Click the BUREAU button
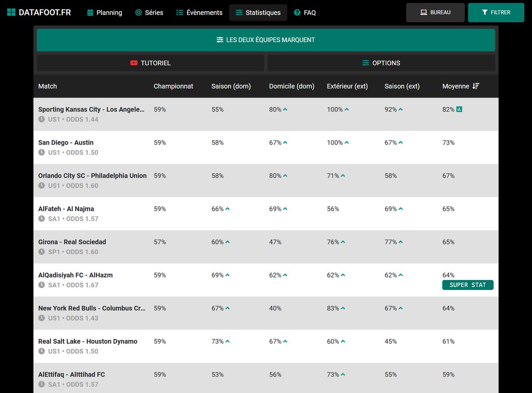 pyautogui.click(x=435, y=12)
